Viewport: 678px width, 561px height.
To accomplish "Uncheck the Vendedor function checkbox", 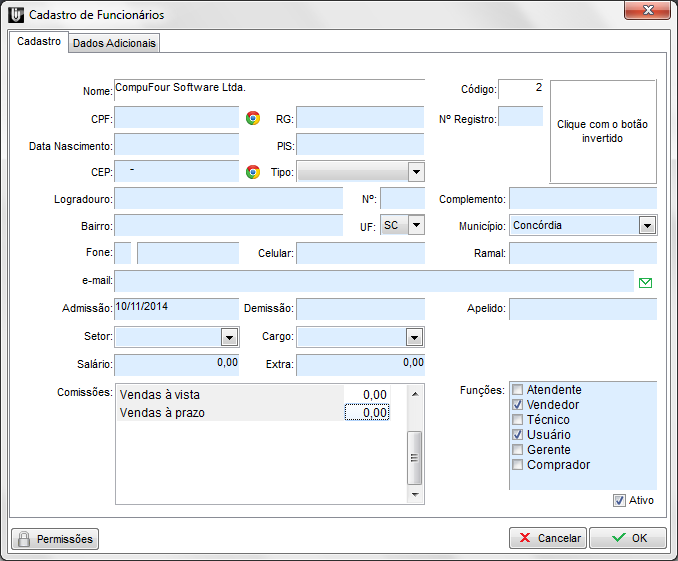I will tap(517, 405).
